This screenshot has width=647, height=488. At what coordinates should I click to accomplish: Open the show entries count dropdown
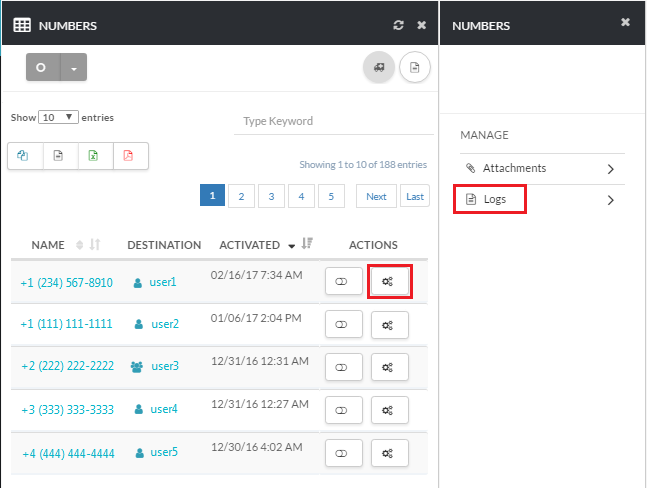(59, 118)
